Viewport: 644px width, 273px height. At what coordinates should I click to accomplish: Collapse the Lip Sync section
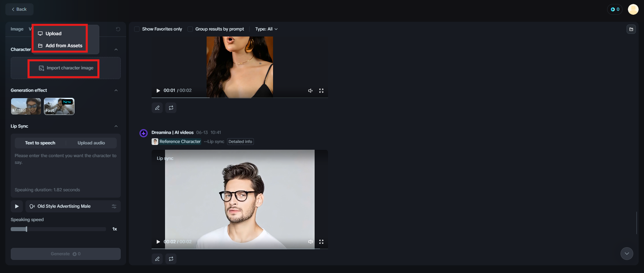(116, 126)
